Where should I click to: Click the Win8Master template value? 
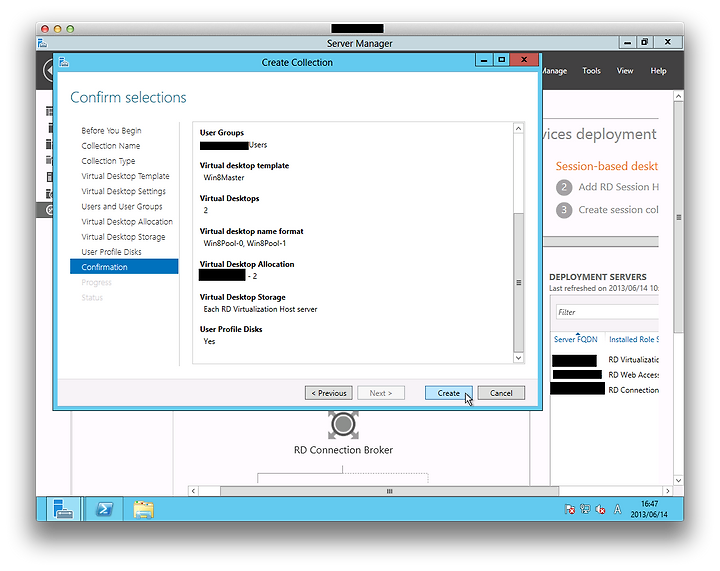point(224,178)
